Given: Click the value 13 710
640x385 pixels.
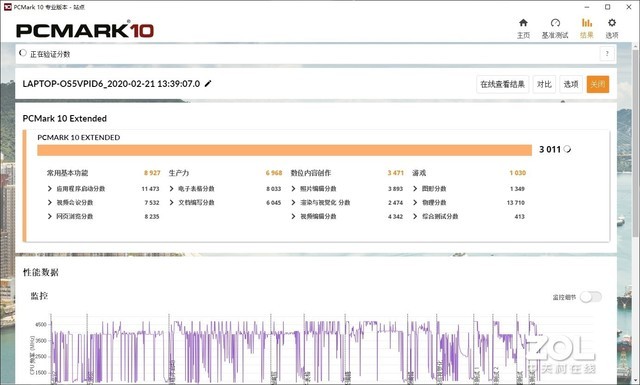Looking at the screenshot, I should coord(516,203).
